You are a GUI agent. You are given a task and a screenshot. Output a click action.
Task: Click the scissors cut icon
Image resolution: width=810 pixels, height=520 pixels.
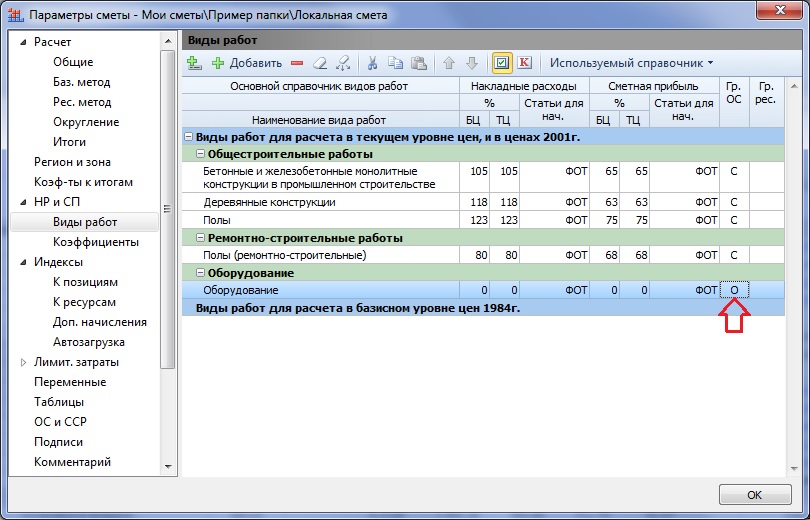pos(372,63)
